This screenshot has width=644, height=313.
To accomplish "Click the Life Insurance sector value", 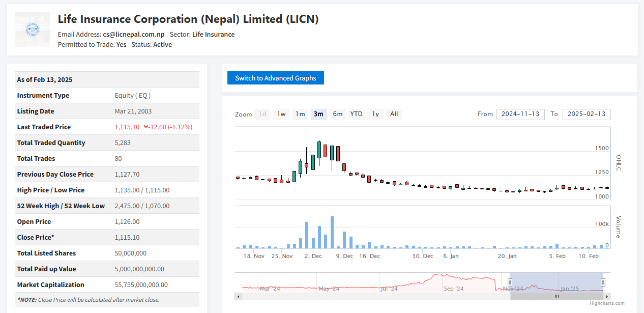I will (x=214, y=35).
